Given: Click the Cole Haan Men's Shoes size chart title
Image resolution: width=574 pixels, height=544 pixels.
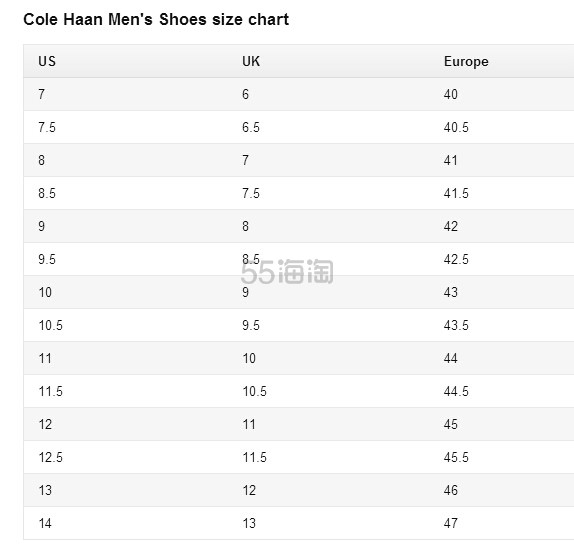Looking at the screenshot, I should [x=156, y=19].
